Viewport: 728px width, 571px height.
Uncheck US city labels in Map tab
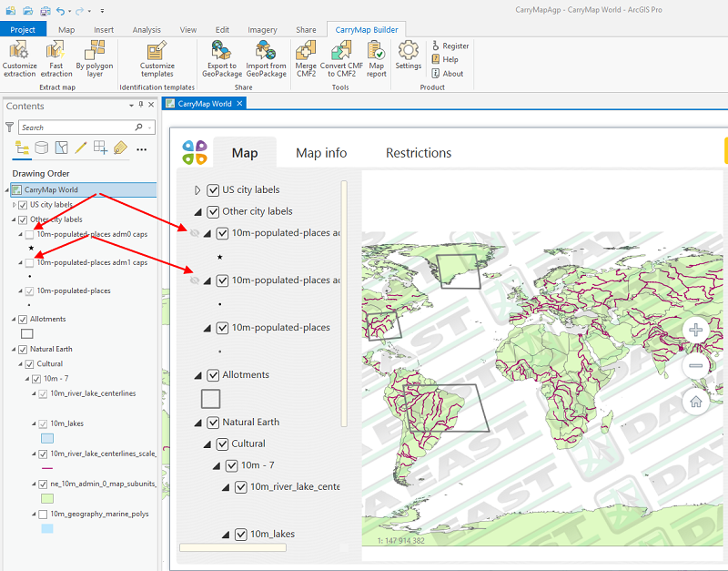coord(213,190)
